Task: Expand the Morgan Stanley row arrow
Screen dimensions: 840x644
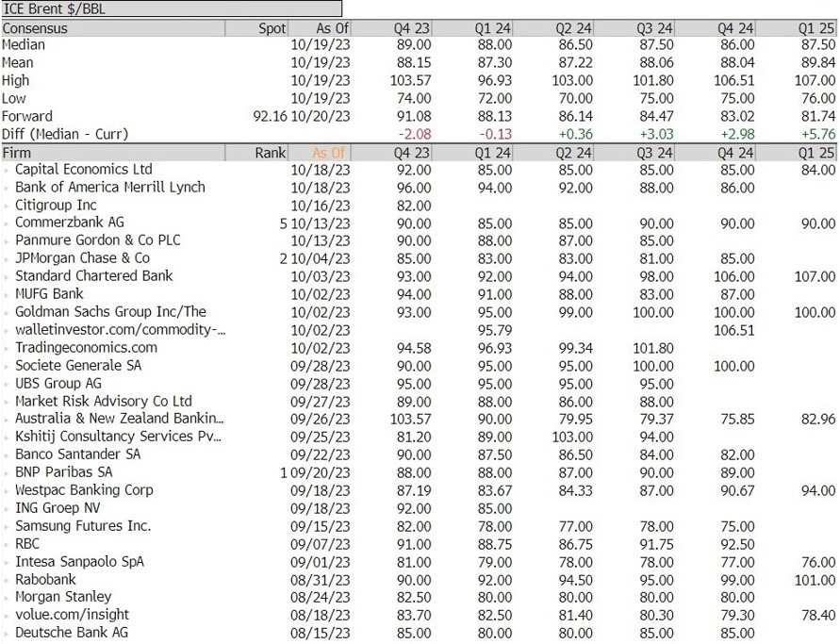Action: pyautogui.click(x=7, y=598)
